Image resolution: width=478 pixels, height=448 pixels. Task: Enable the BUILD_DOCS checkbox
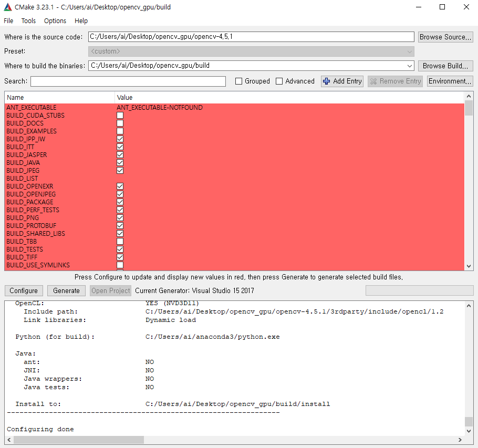click(120, 123)
